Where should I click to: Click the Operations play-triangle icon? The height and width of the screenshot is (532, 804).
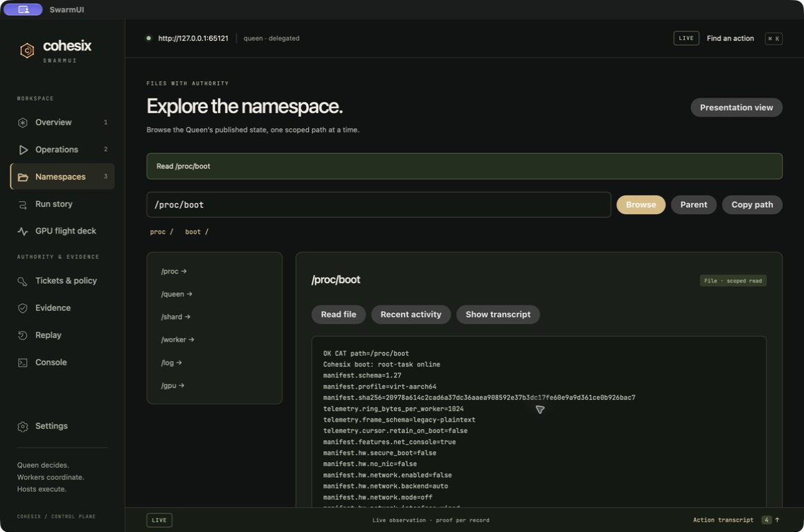[23, 150]
